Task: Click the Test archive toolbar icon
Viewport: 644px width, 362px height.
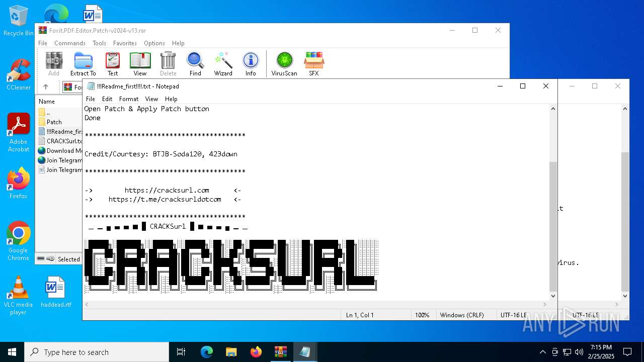Action: (113, 64)
